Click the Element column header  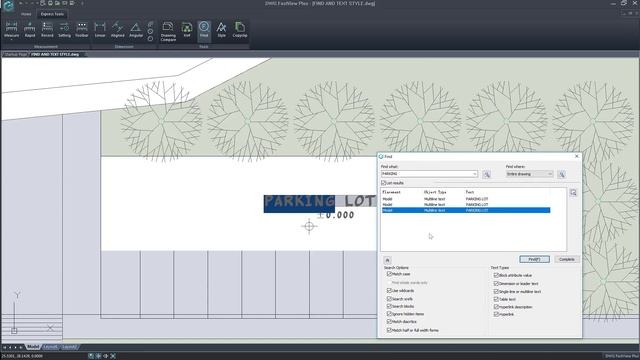[391, 192]
